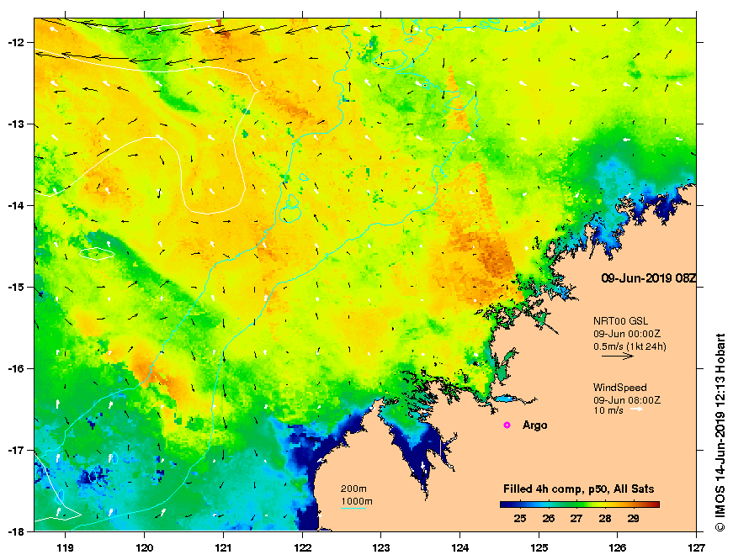Click the -18 latitude axis label

pyautogui.click(x=14, y=531)
